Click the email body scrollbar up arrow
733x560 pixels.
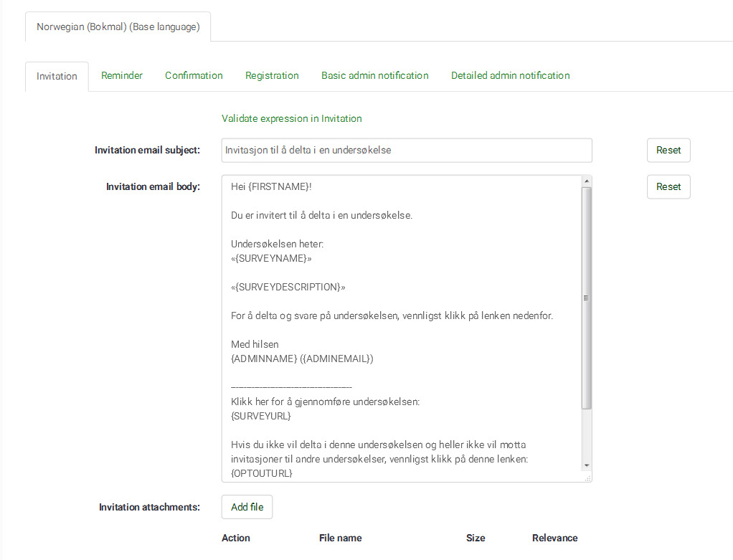click(586, 181)
